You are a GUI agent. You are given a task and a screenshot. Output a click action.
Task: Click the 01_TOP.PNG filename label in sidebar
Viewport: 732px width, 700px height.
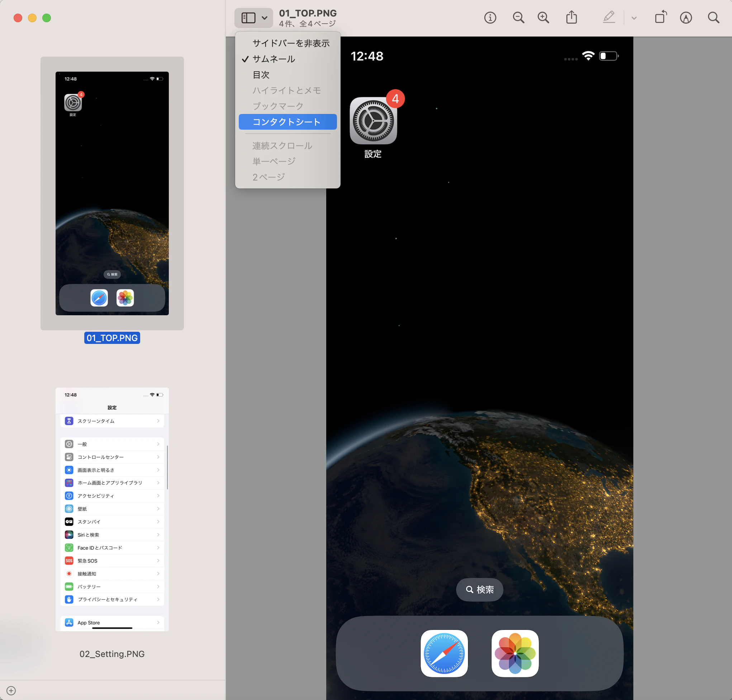pos(112,338)
